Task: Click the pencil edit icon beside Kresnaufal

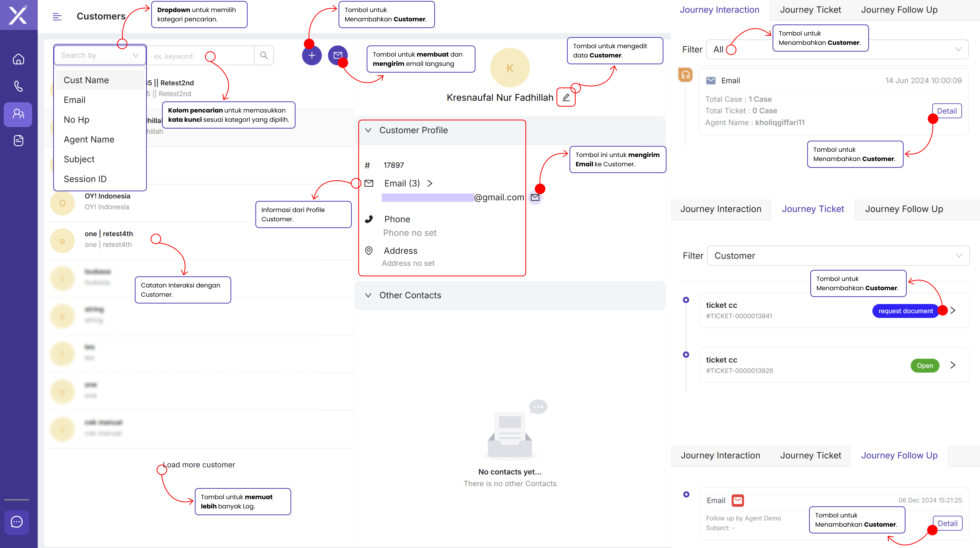Action: 566,97
